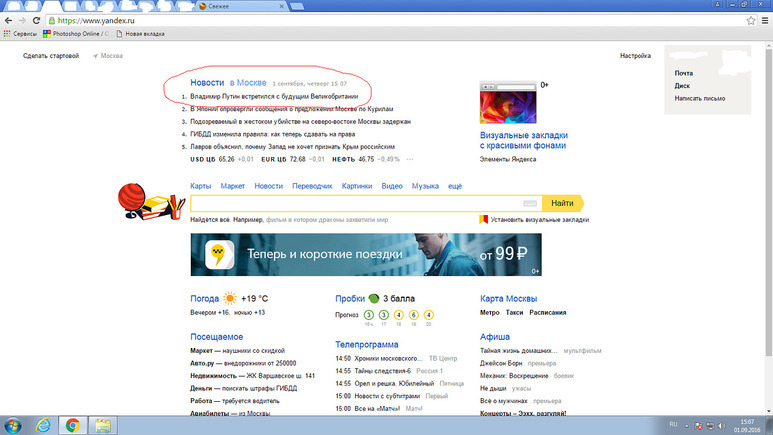The image size is (773, 435).
Task: Expand the ещё services dropdown
Action: 455,186
